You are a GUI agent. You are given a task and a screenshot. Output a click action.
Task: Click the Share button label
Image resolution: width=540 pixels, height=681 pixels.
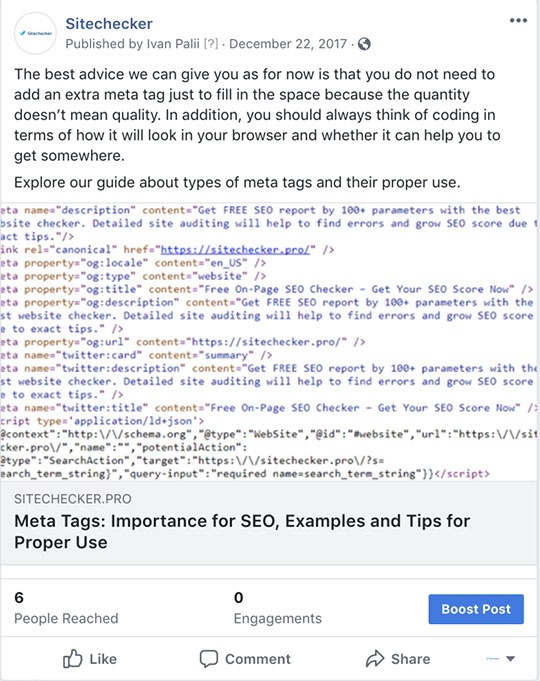[x=411, y=659]
